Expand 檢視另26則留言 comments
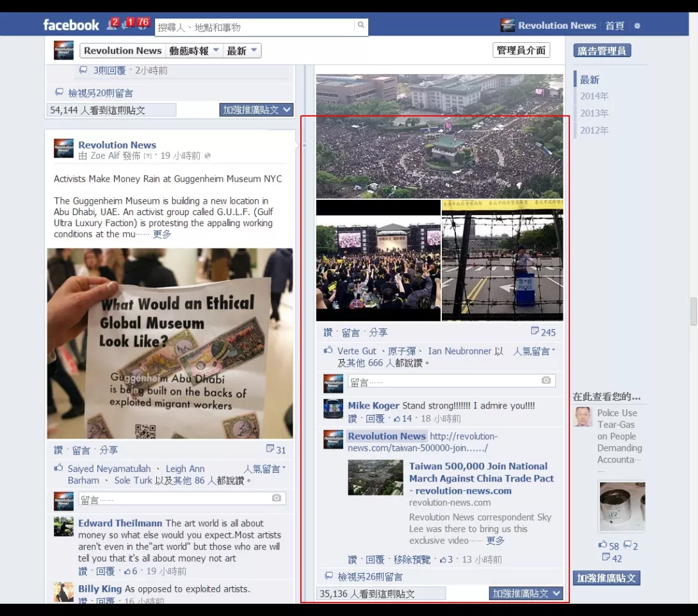 coord(370,577)
